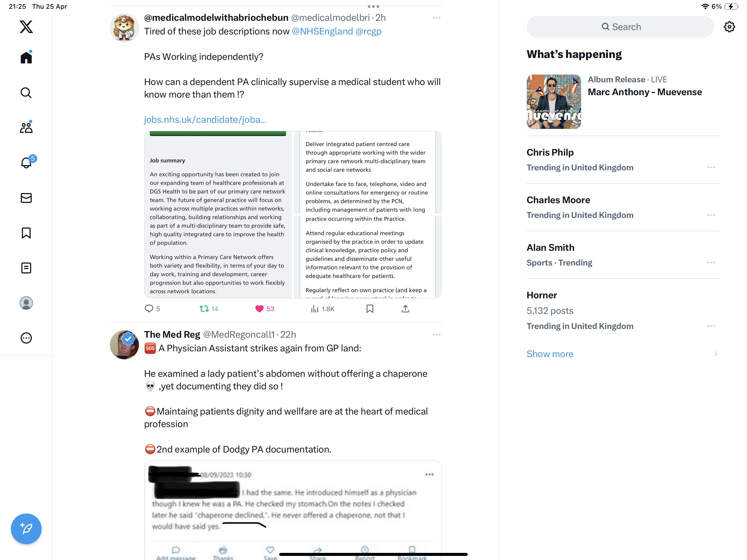Open more options on The Med Reg post

coord(436,335)
